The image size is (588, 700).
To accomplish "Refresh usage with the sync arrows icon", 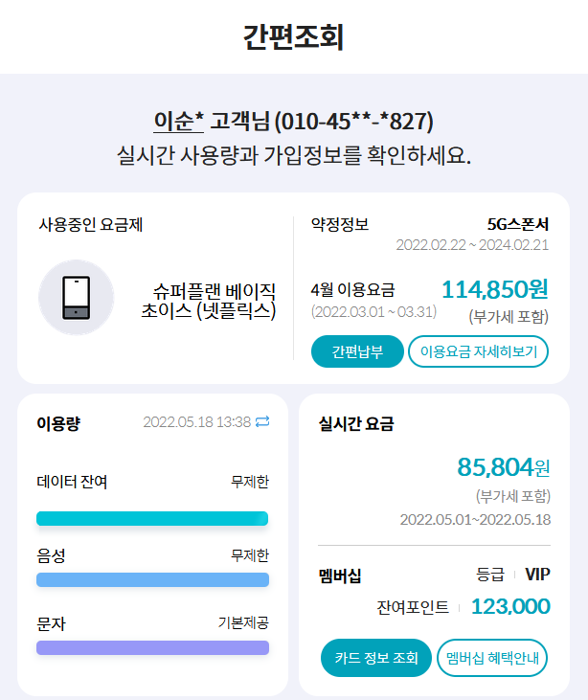I will pyautogui.click(x=262, y=421).
